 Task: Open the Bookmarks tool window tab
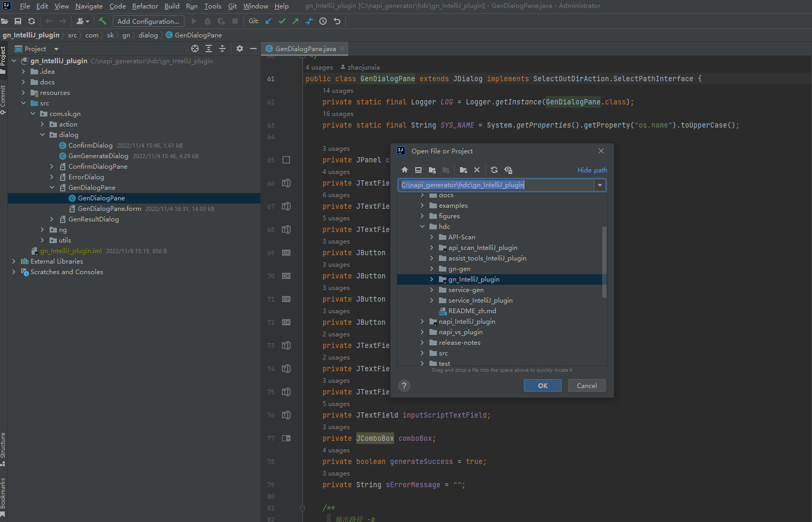[3, 497]
